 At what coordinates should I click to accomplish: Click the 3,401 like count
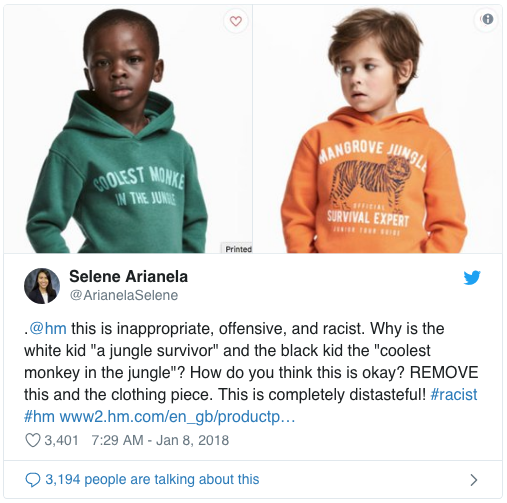pyautogui.click(x=61, y=440)
